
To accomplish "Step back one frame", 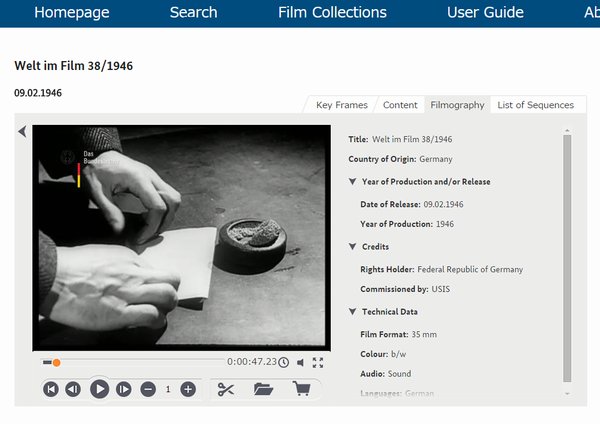I will (x=73, y=390).
